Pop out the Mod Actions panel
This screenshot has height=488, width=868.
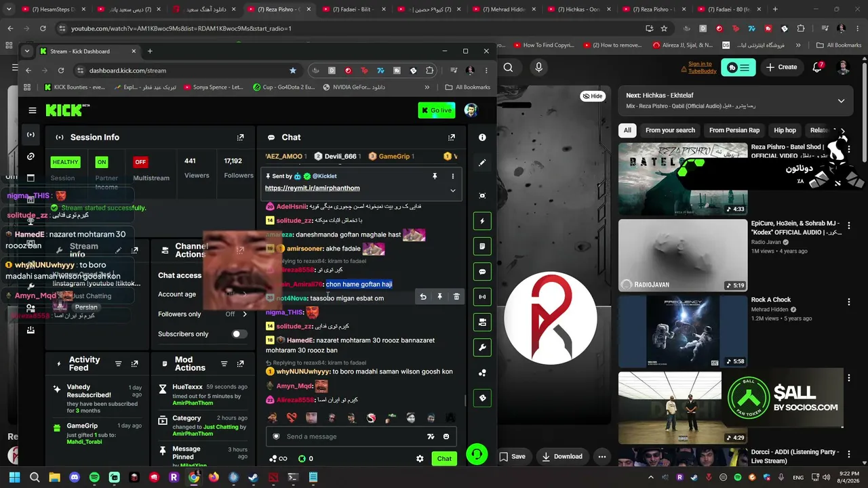click(240, 364)
